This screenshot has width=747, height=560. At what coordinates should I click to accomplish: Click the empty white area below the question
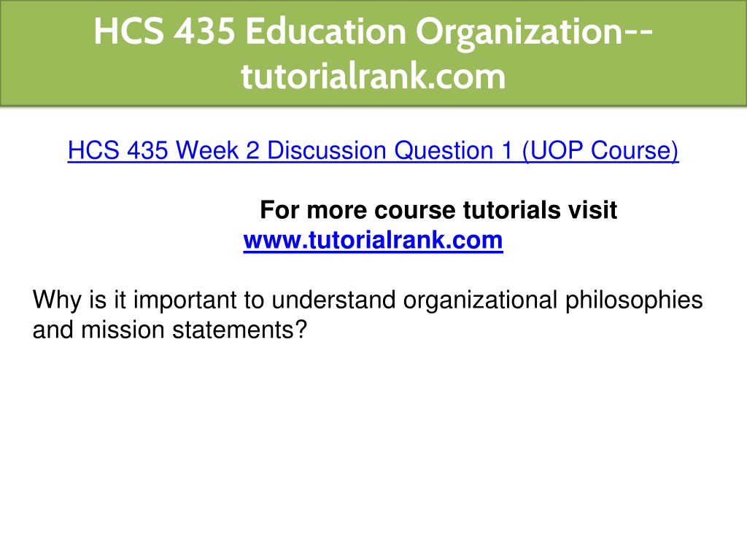[x=373, y=448]
